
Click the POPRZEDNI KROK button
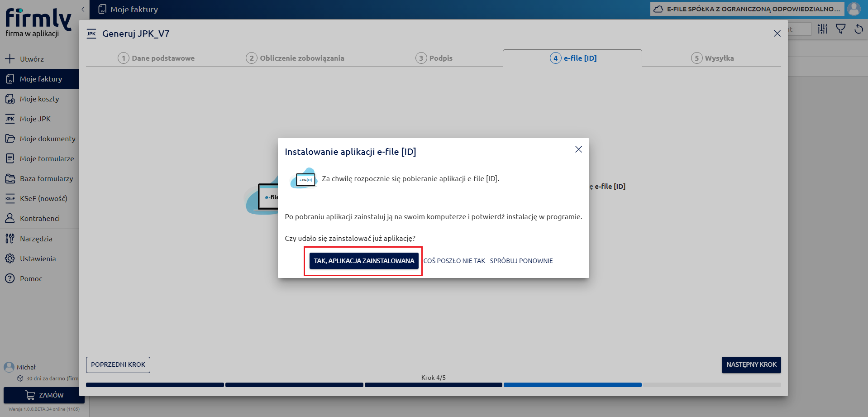(118, 365)
